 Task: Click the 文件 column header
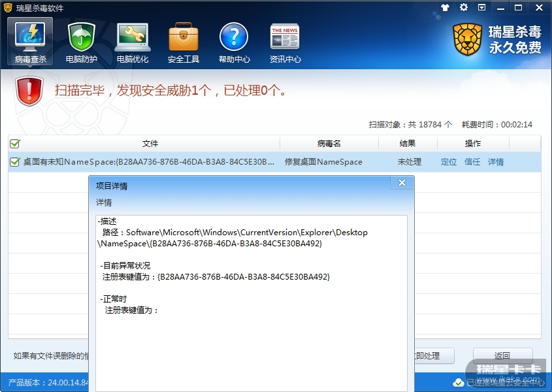click(x=150, y=143)
